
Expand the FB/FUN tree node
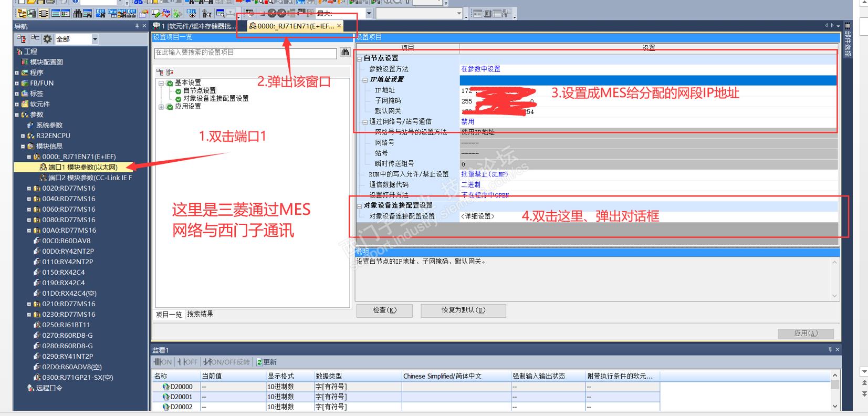click(x=17, y=83)
